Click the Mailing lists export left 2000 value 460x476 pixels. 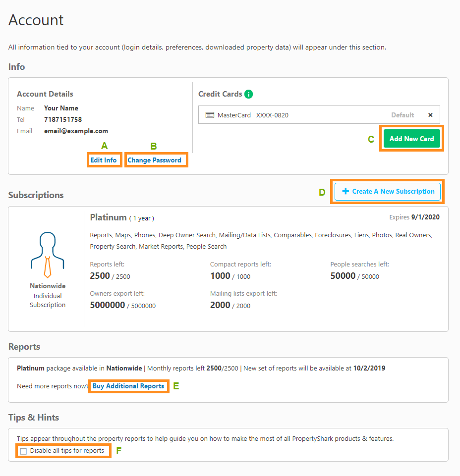pyautogui.click(x=220, y=305)
